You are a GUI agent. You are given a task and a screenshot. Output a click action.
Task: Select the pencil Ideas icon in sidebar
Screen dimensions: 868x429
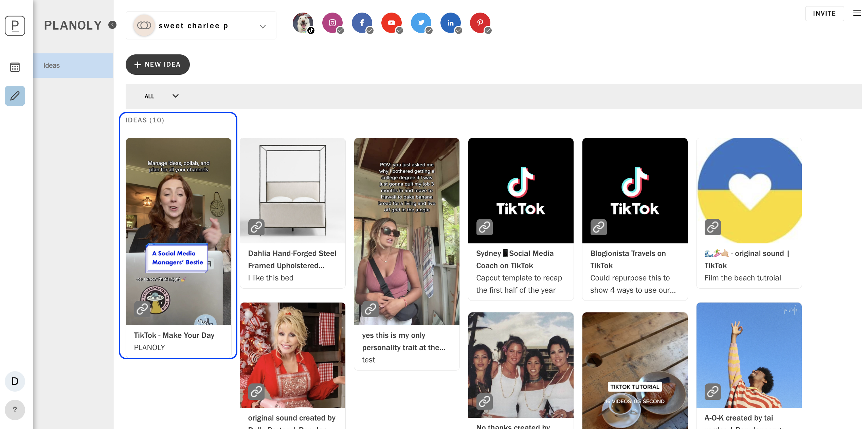[15, 96]
